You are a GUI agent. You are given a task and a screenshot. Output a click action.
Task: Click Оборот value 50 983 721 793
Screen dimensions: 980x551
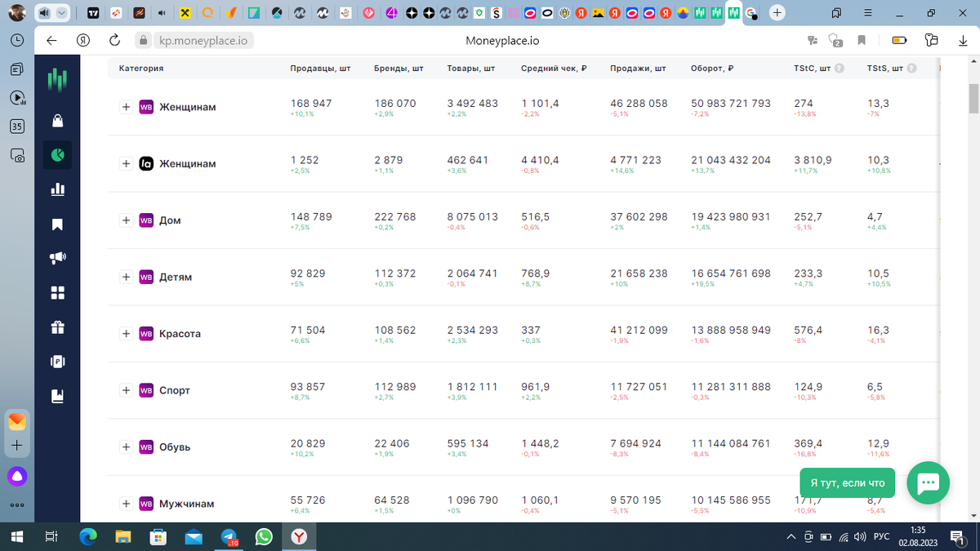(x=730, y=104)
